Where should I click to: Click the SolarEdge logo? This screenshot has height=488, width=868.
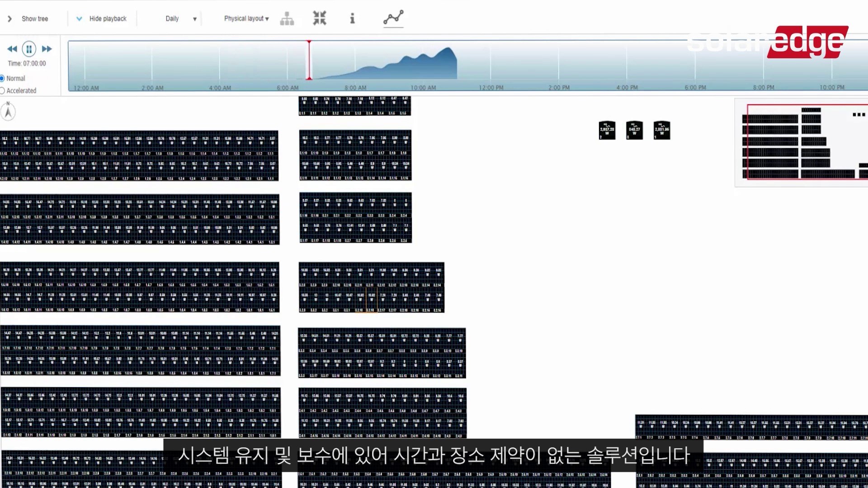coord(767,42)
